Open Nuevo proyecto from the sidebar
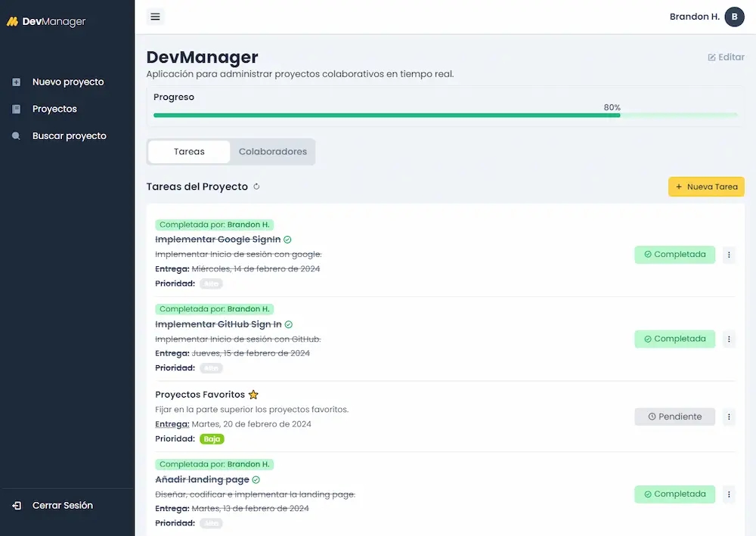 coord(67,82)
